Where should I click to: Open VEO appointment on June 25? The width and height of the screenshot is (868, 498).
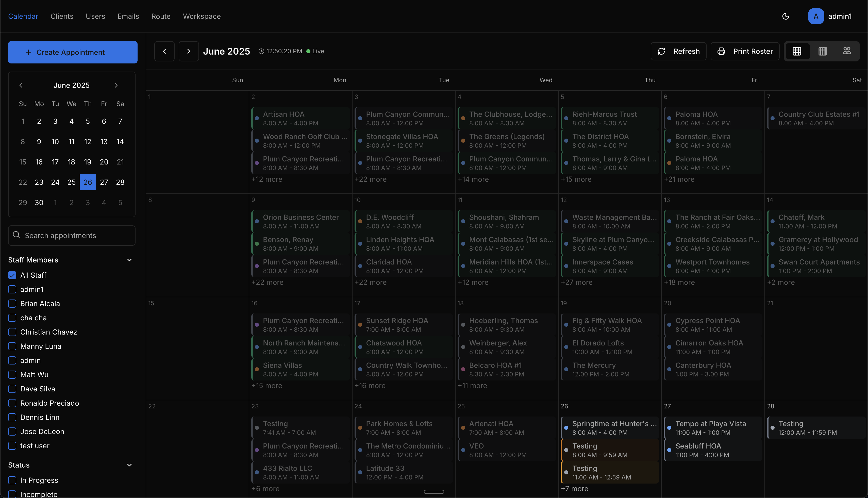507,450
